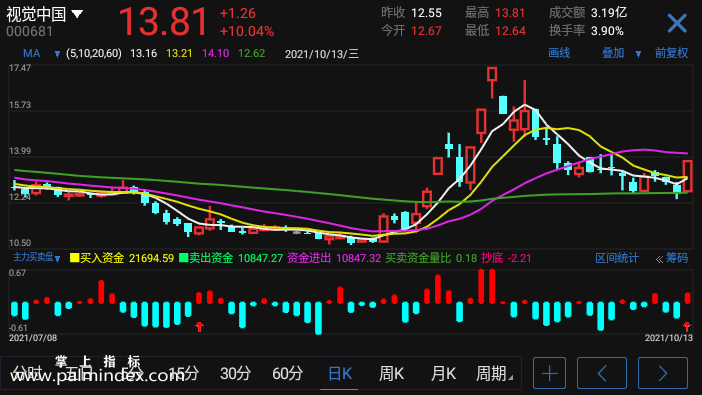Go to previous period with left arrow
Image resolution: width=702 pixels, height=395 pixels.
click(602, 373)
